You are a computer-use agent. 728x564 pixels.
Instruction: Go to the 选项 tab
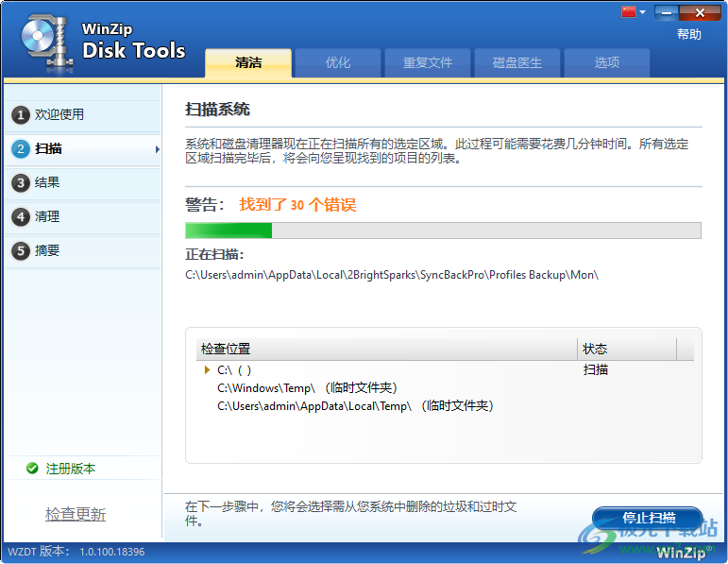click(x=607, y=62)
